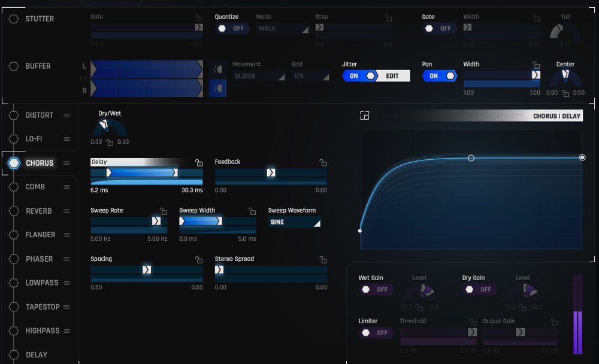Lock the Stereo Spread parameter
599x364 pixels.
click(323, 260)
